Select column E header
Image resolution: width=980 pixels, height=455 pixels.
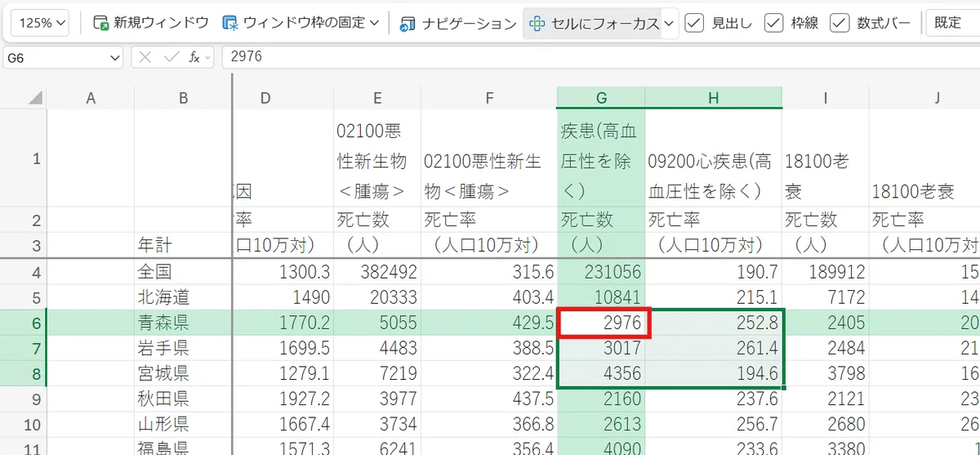tap(377, 99)
